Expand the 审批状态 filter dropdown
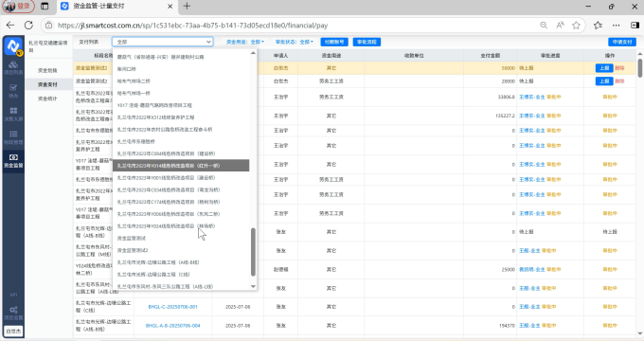Viewport: 644px width, 341px height. click(295, 42)
